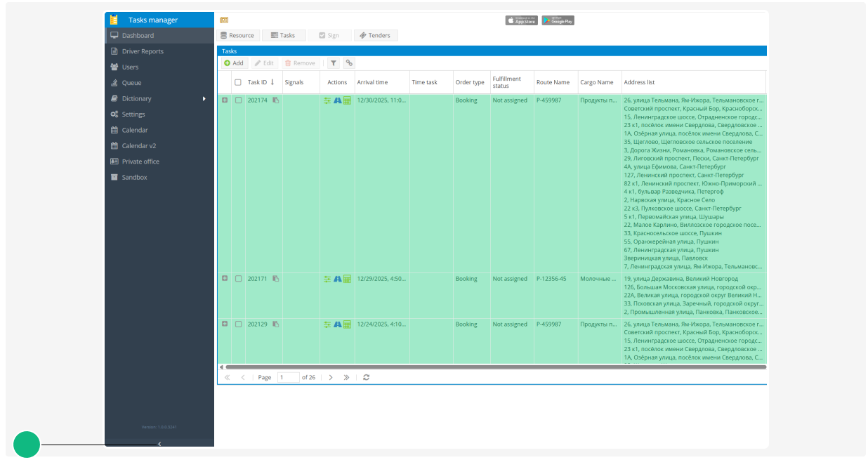The height and width of the screenshot is (467, 868).
Task: Expand row details for task 202174
Action: point(226,100)
